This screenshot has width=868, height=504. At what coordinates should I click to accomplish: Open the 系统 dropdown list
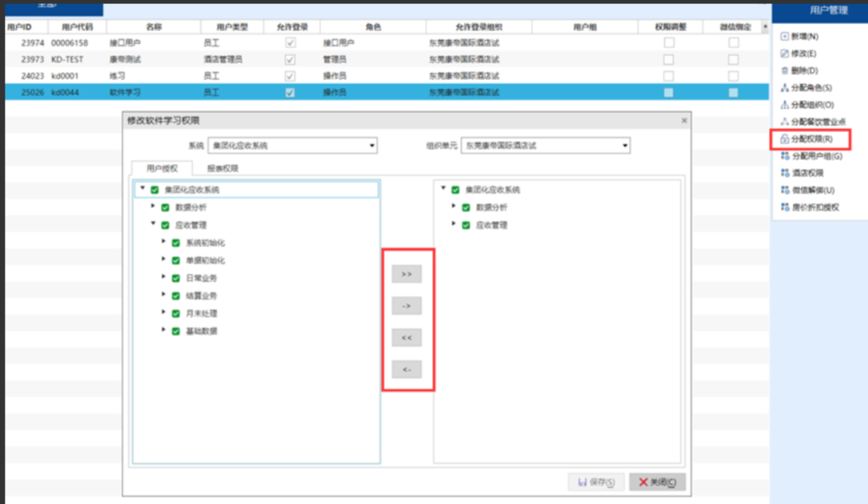pyautogui.click(x=372, y=146)
